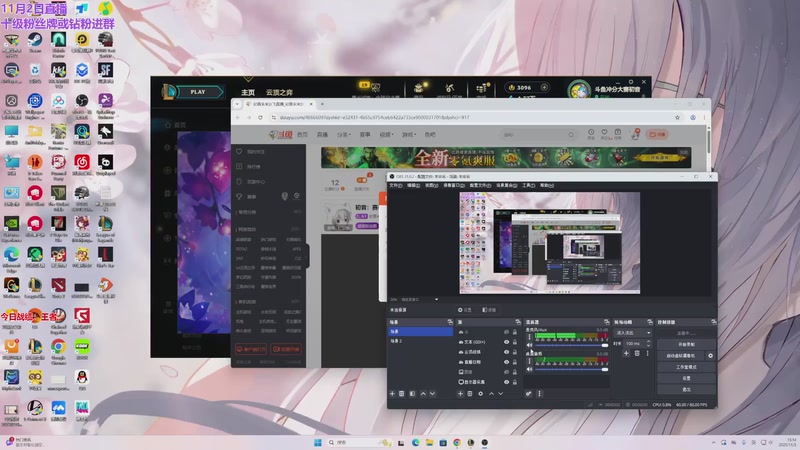Viewport: 800px width, 450px height.
Task: Mute second mixer channel speaker icon
Action: 529,369
